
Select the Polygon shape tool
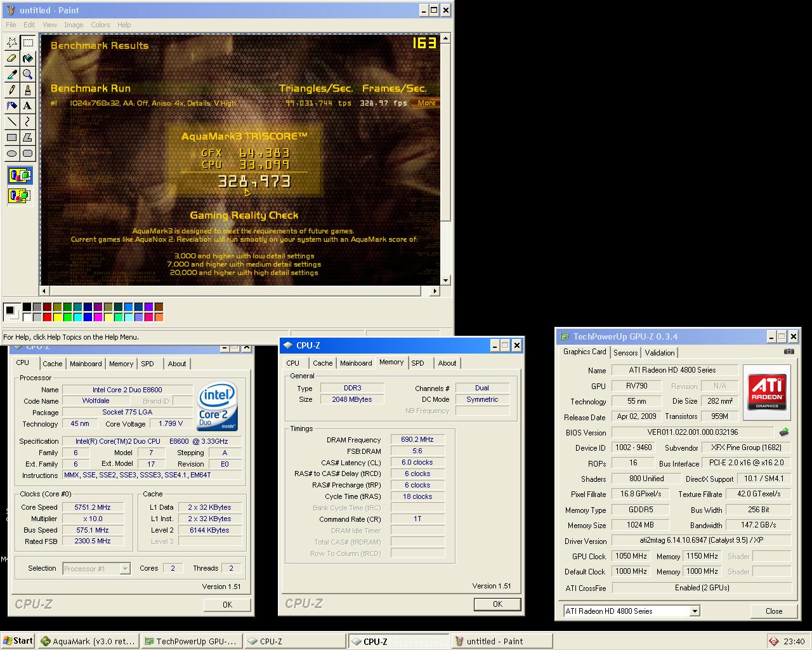(28, 138)
